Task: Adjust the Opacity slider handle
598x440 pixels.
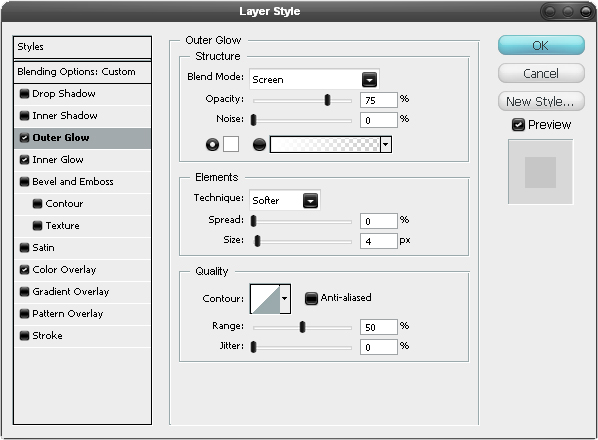Action: coord(327,100)
